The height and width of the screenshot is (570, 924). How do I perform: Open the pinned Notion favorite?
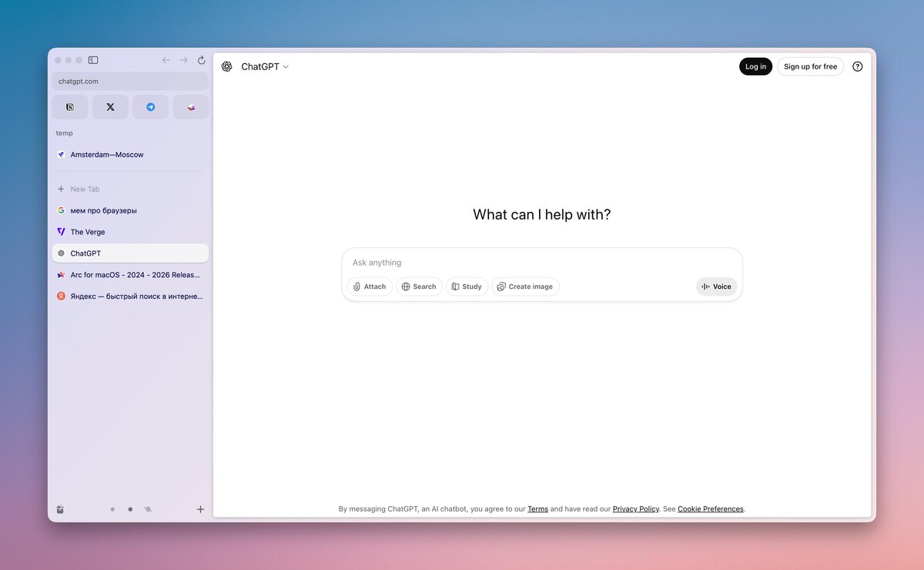(70, 107)
